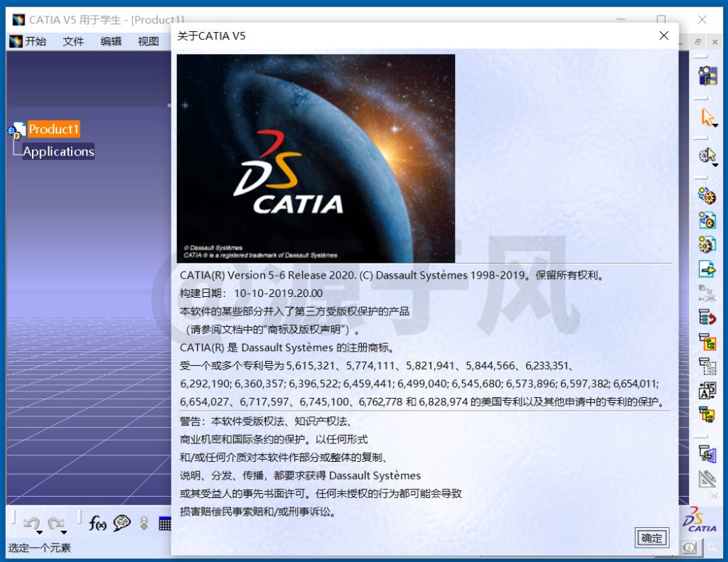Click the orange tree Manage Representations icon
This screenshot has height=562, width=728.
coord(707,414)
